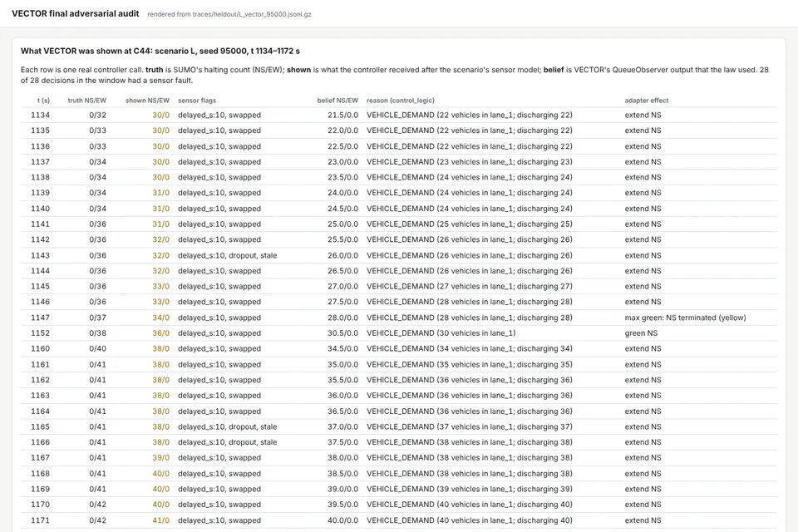Click the reason text '30 vehicles in lane_1'
The width and height of the screenshot is (798, 532).
[x=476, y=333]
